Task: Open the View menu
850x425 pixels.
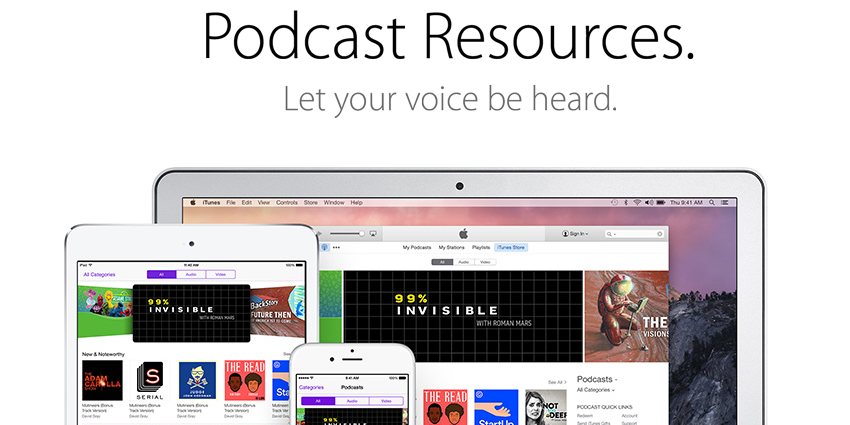Action: (x=263, y=203)
